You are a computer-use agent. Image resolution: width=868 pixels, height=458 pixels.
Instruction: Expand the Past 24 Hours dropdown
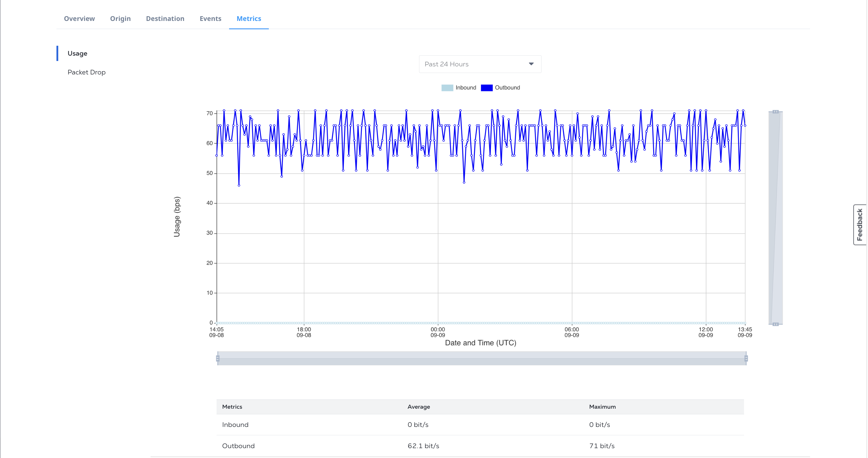coord(480,64)
